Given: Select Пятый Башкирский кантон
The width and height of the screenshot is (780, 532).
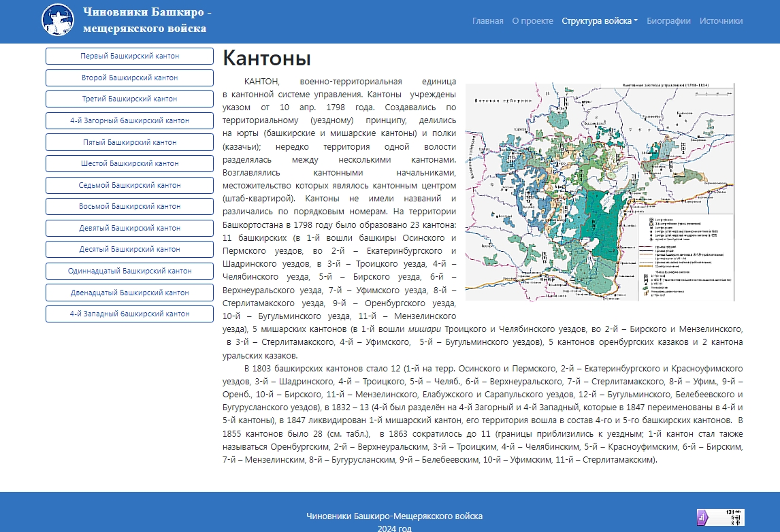Looking at the screenshot, I should coord(129,142).
